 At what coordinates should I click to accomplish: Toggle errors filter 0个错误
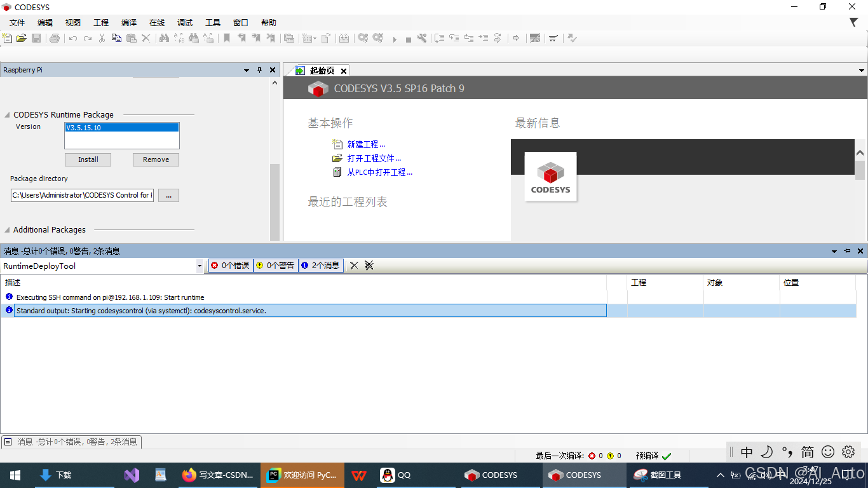click(x=231, y=266)
